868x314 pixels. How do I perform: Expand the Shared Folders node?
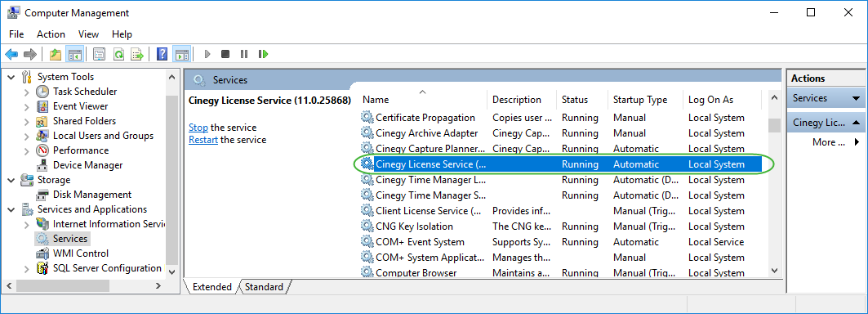[x=27, y=121]
